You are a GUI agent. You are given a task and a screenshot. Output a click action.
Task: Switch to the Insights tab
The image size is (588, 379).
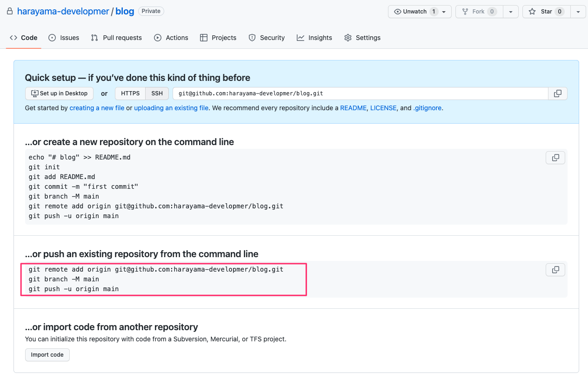[x=314, y=38]
